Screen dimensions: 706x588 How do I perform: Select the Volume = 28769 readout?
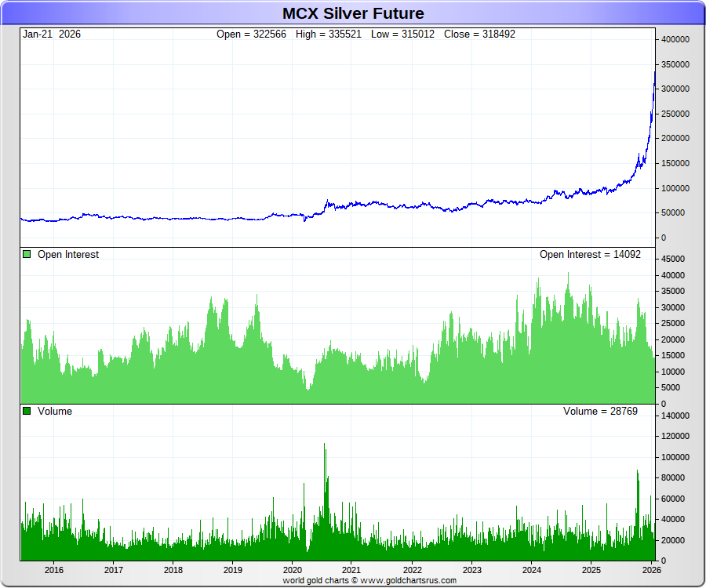pos(600,412)
